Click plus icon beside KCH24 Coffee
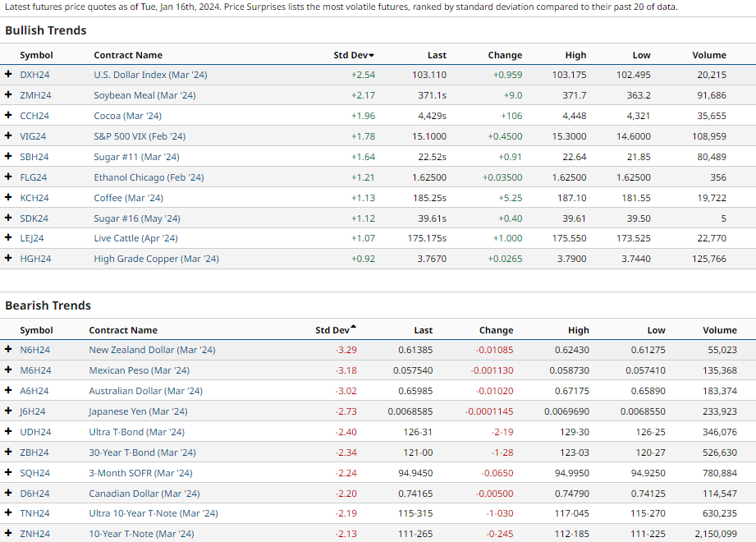 [8, 198]
